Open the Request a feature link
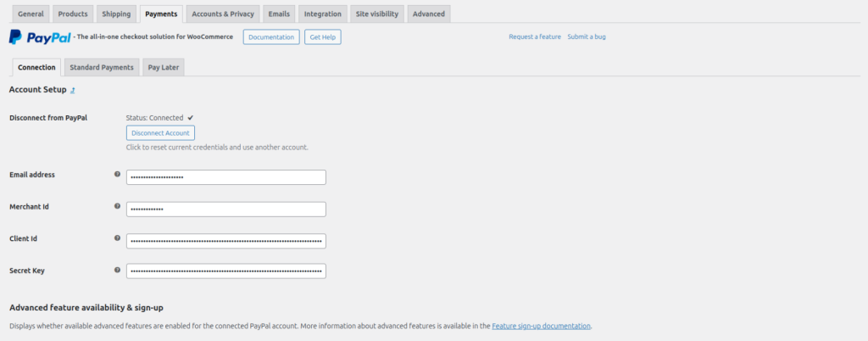Image resolution: width=868 pixels, height=341 pixels. coord(535,37)
